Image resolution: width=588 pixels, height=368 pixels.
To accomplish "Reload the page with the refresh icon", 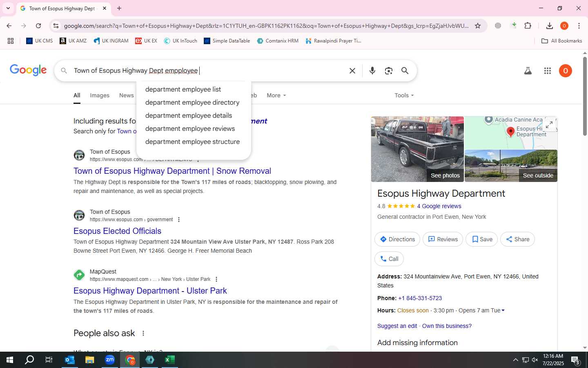I will point(38,26).
